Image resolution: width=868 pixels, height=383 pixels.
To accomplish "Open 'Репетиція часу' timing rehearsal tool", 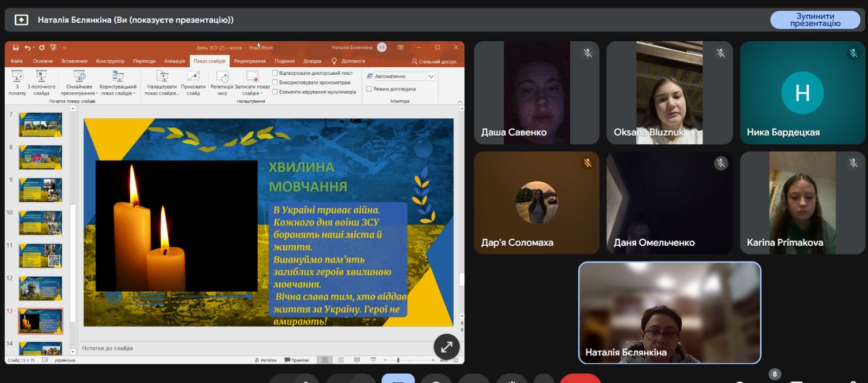I will (222, 77).
